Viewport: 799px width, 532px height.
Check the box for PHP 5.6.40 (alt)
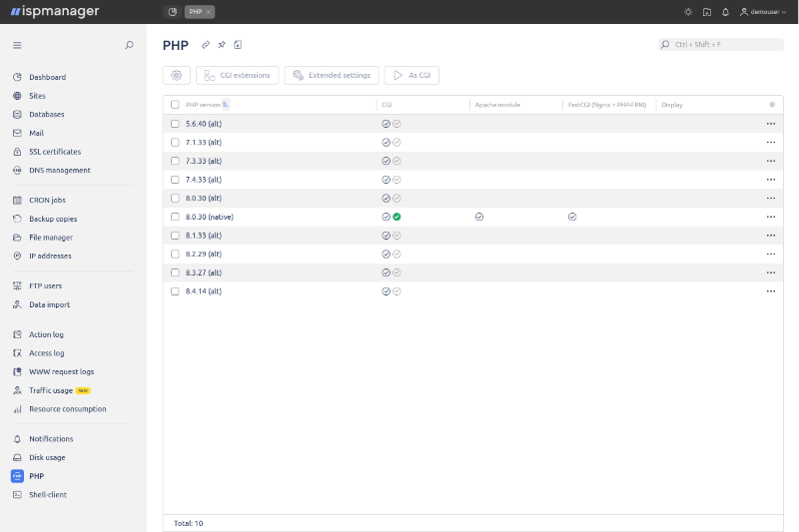pos(175,124)
